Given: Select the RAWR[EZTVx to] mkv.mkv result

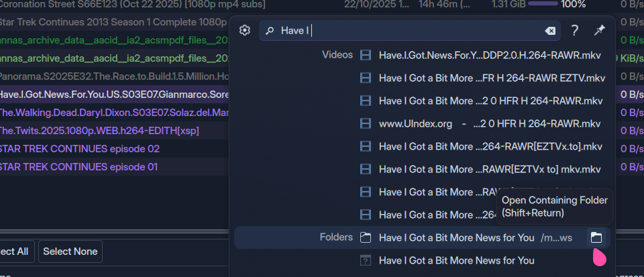Looking at the screenshot, I should click(x=490, y=169).
